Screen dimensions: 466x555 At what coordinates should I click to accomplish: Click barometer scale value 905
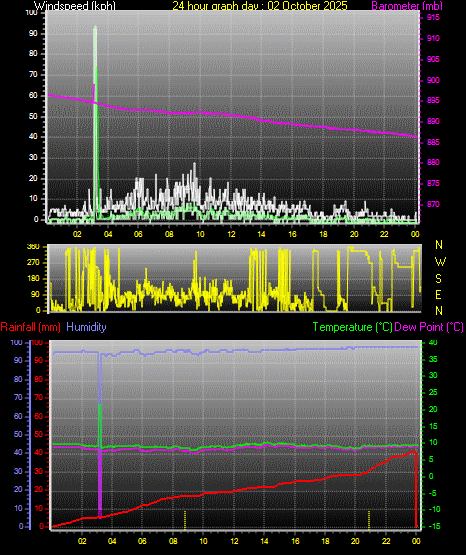[x=433, y=59]
